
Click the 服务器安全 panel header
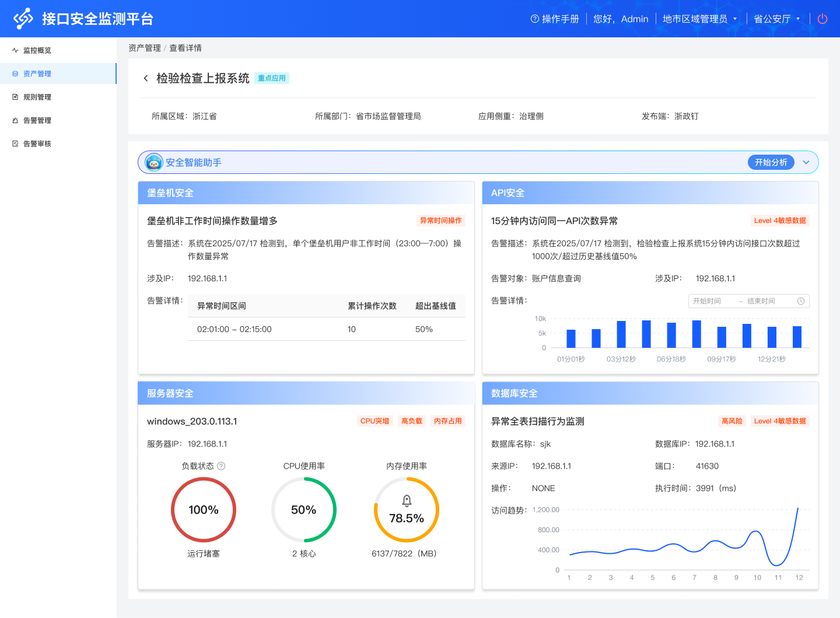click(306, 393)
